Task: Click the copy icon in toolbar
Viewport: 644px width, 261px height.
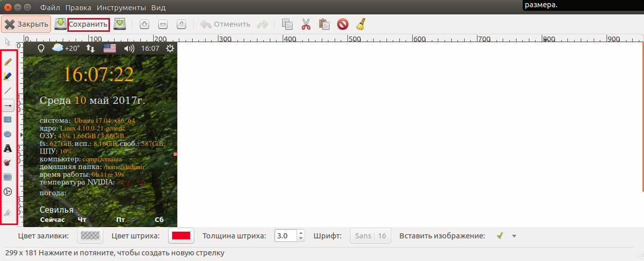Action: [x=287, y=24]
